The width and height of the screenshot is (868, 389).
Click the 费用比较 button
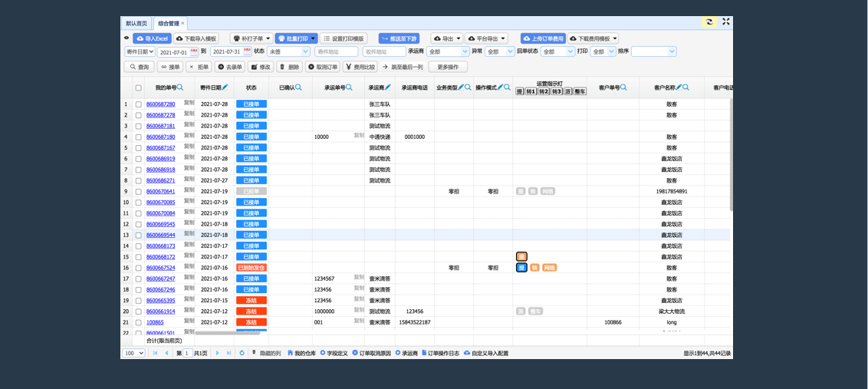360,67
